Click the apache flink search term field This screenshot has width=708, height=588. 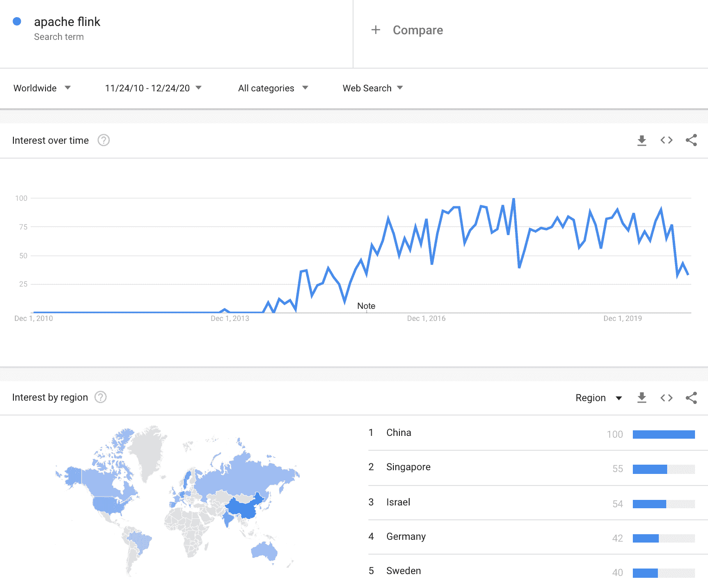pyautogui.click(x=67, y=22)
